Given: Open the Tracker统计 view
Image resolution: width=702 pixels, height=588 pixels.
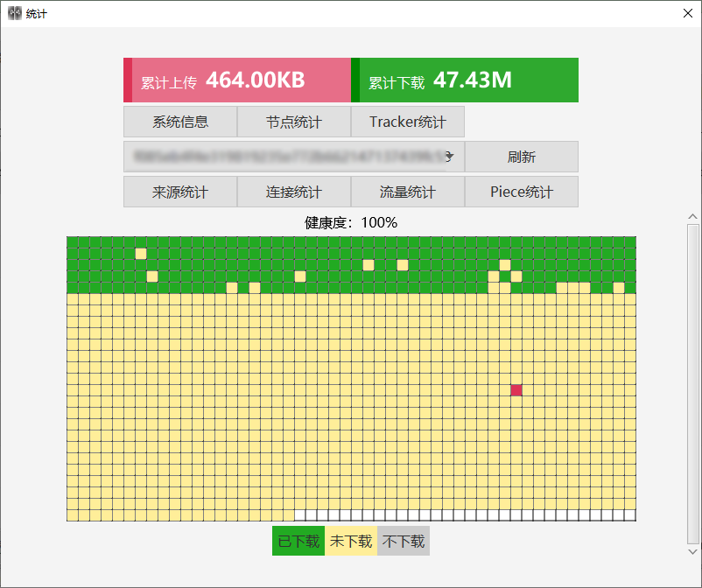Looking at the screenshot, I should (407, 122).
